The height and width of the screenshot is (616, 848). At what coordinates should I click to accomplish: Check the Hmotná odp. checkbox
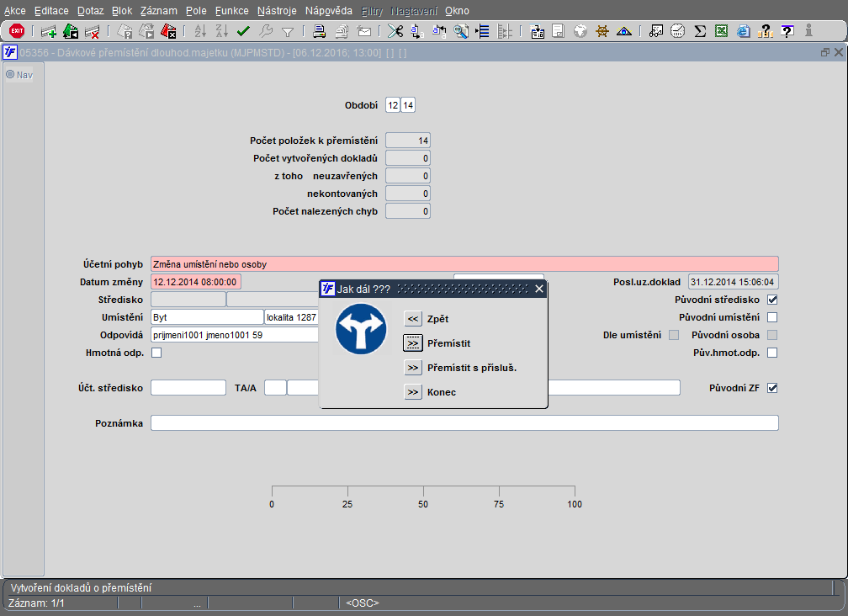(x=156, y=353)
